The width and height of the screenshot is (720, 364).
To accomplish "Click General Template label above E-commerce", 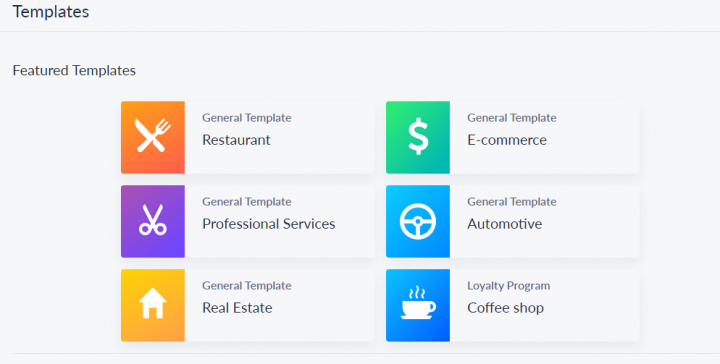I will (512, 118).
